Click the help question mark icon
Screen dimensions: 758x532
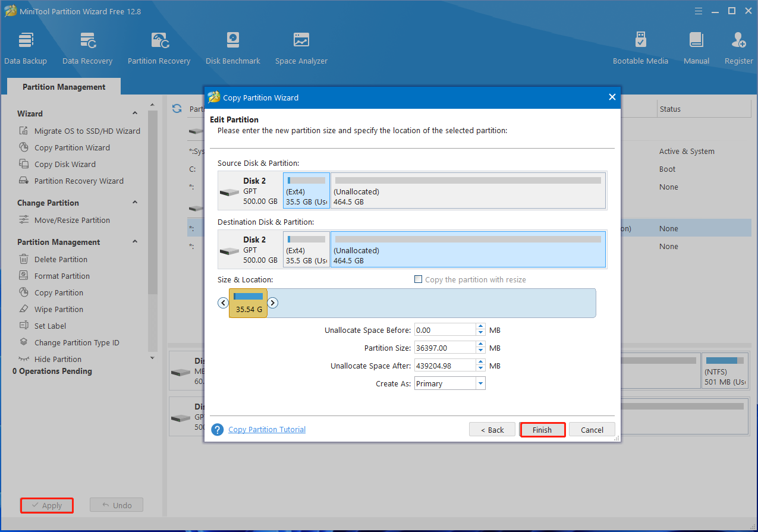(x=218, y=429)
